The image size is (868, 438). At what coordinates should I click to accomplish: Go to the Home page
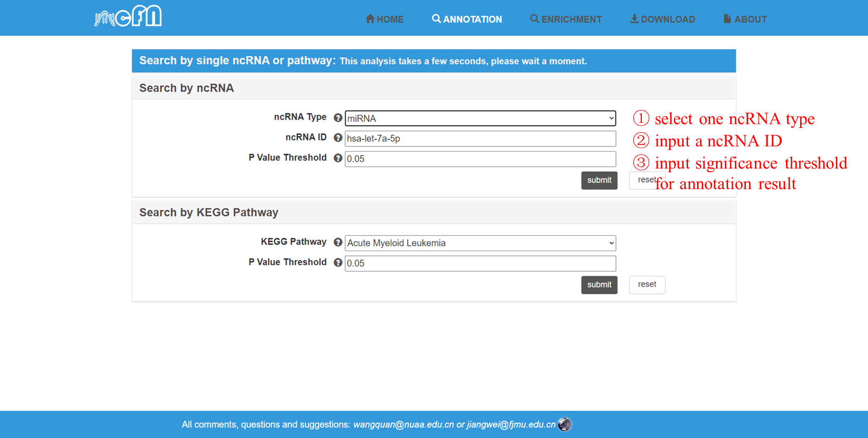click(x=385, y=19)
